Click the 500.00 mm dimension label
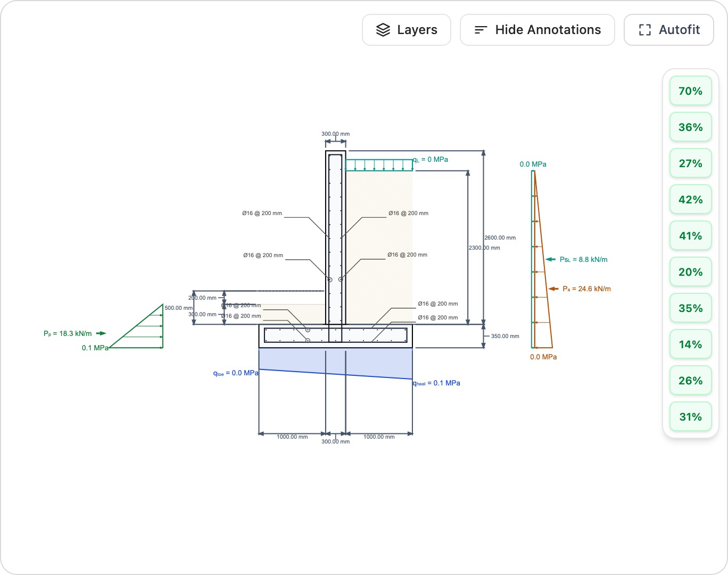This screenshot has width=728, height=575. 179,308
